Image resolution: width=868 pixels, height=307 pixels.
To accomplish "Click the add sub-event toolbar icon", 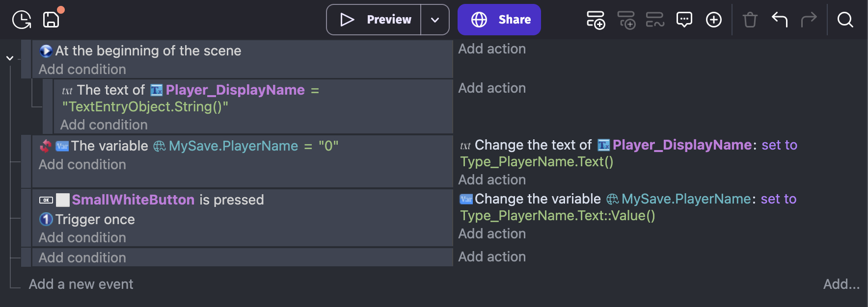I will coord(626,20).
